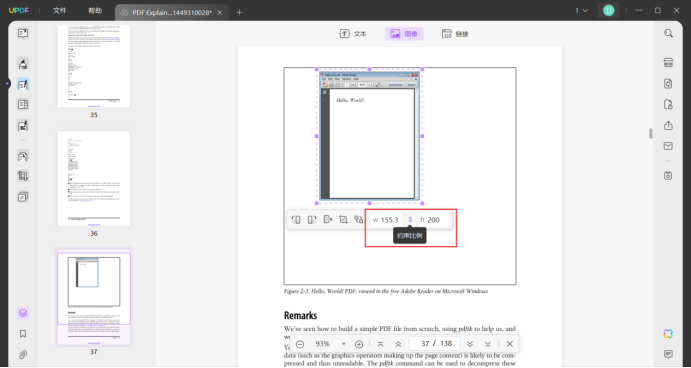Rotate the image counterclockwise

tap(296, 219)
